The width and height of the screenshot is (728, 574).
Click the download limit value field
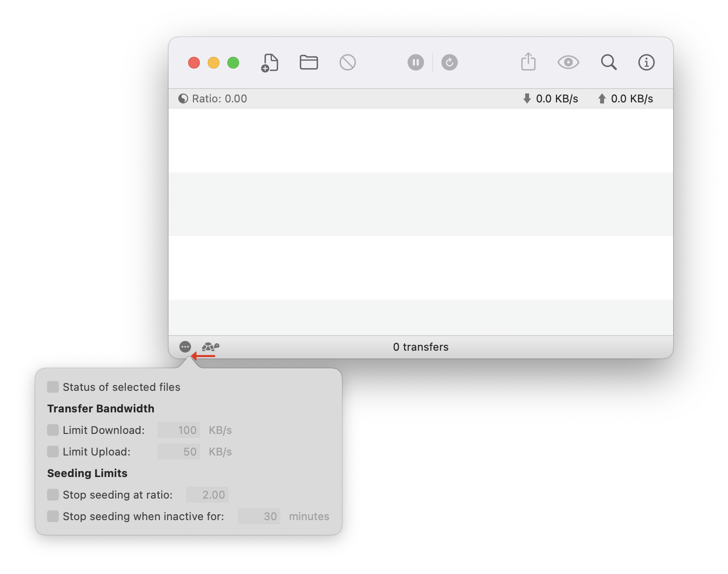tap(179, 430)
